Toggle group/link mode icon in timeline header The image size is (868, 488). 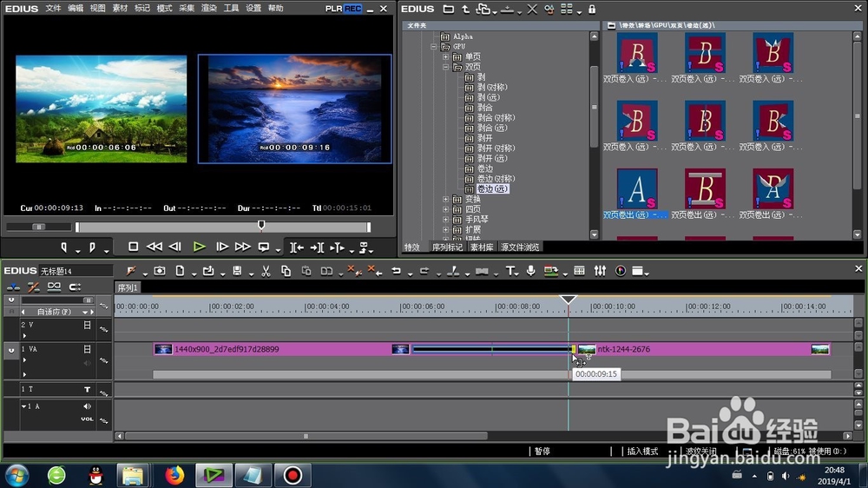click(54, 287)
